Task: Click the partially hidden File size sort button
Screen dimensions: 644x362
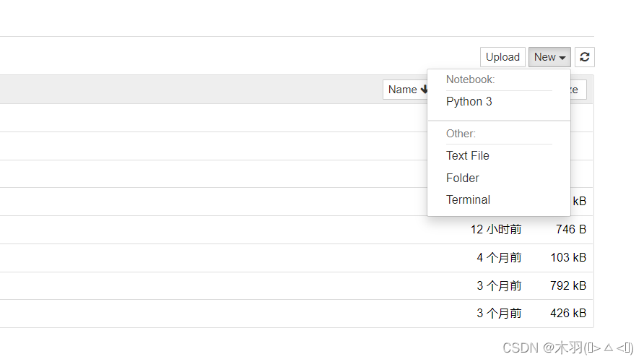Action: 578,90
